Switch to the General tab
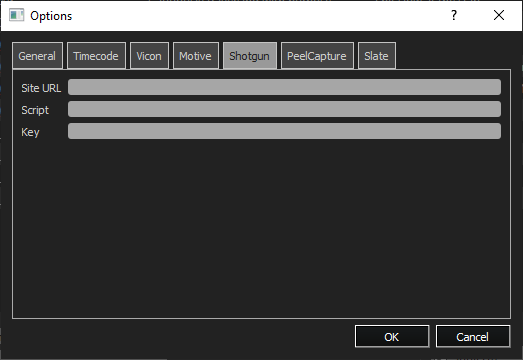 (x=37, y=56)
